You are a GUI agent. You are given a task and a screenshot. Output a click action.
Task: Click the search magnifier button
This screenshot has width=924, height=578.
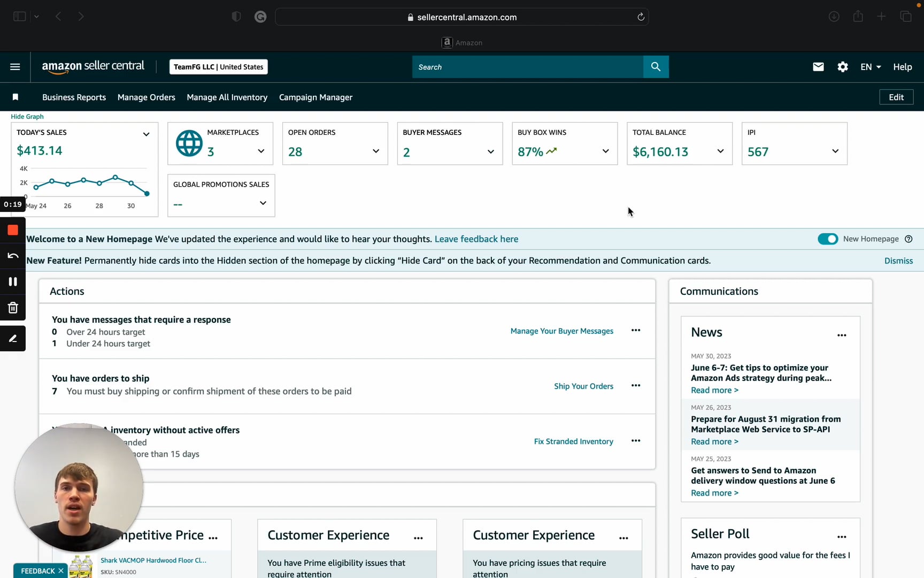point(656,67)
